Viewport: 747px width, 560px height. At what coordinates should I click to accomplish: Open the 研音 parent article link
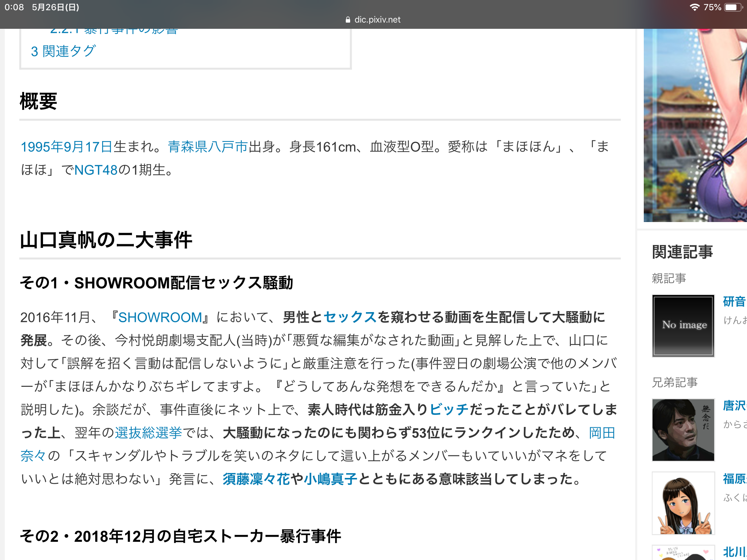(735, 302)
